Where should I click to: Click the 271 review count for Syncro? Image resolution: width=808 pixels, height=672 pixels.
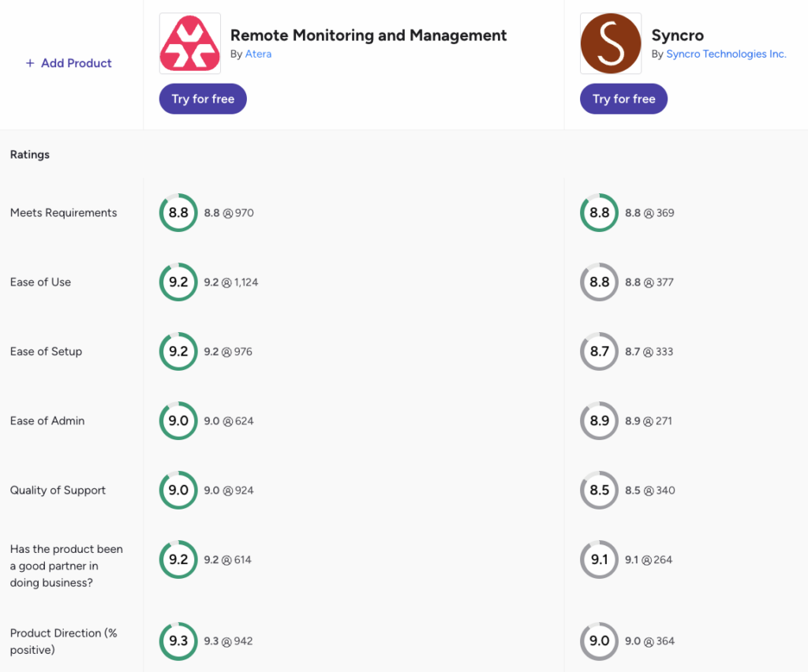click(x=664, y=421)
